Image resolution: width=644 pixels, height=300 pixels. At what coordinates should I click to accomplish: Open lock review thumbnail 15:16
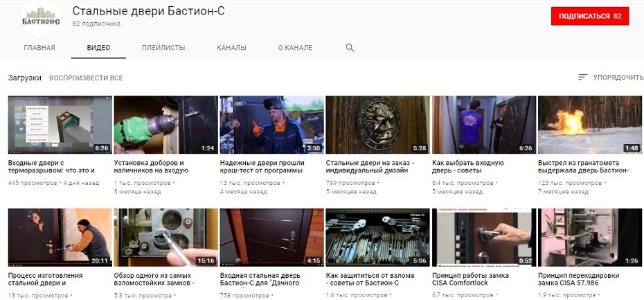166,238
